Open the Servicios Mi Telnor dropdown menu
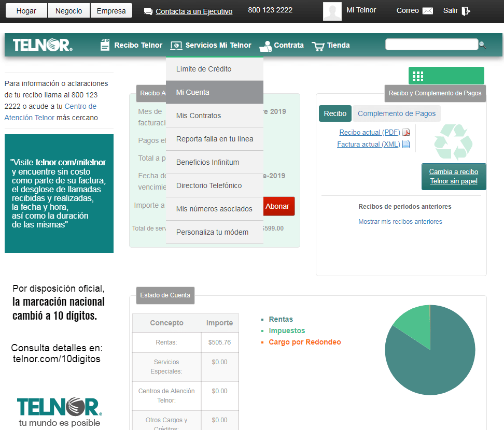The width and height of the screenshot is (504, 430). [x=212, y=45]
